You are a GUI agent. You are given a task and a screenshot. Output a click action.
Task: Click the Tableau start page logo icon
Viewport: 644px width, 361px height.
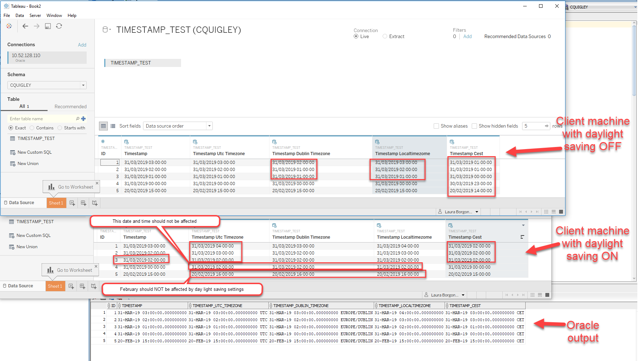pyautogui.click(x=9, y=26)
